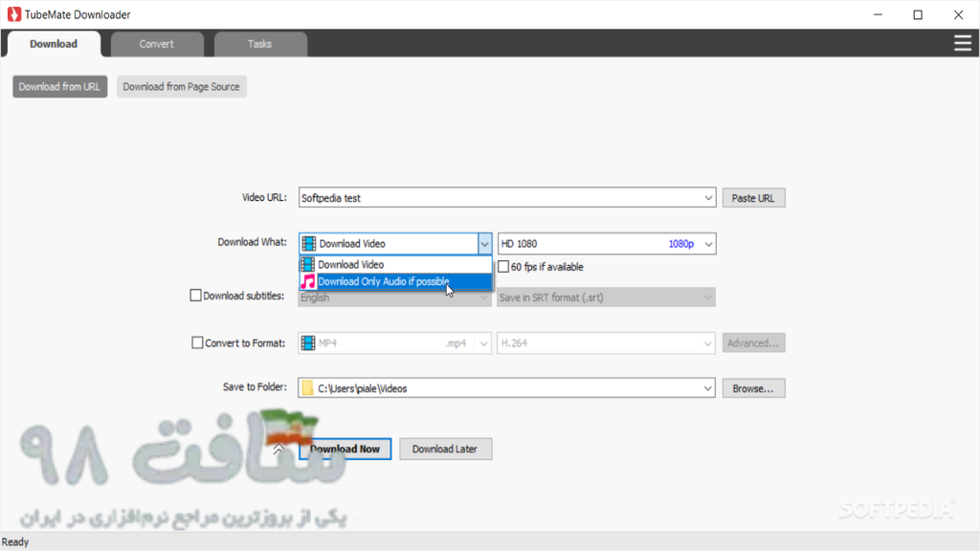
Task: Select Download from Page Source mode
Action: coord(181,87)
